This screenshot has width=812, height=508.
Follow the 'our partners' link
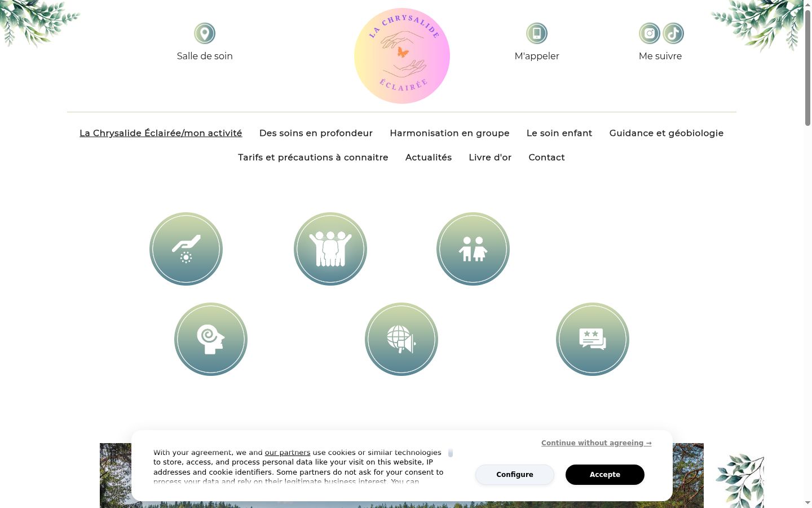pyautogui.click(x=288, y=453)
